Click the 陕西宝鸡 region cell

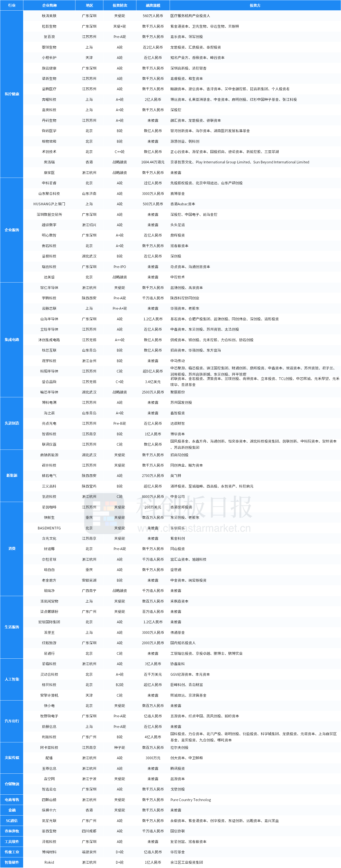(89, 486)
